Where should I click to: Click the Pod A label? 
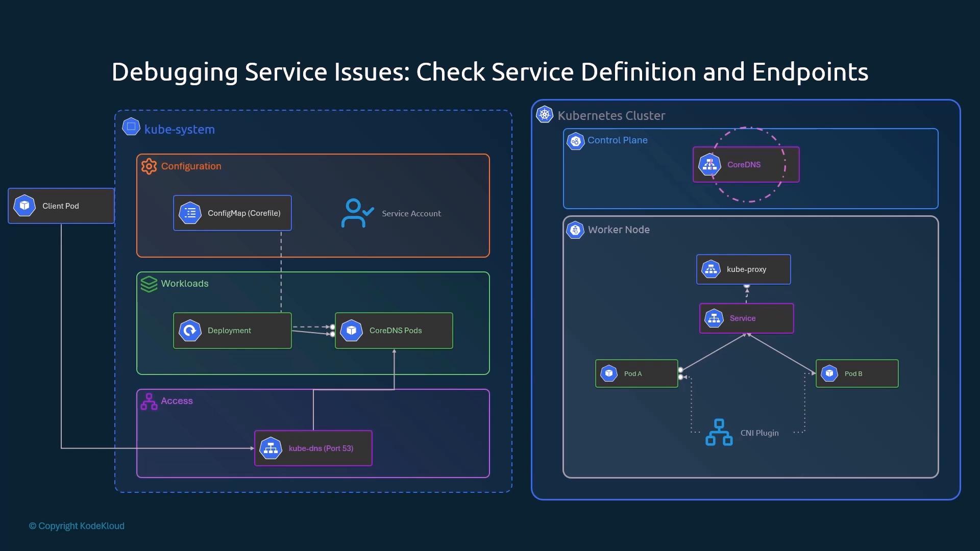(x=633, y=374)
